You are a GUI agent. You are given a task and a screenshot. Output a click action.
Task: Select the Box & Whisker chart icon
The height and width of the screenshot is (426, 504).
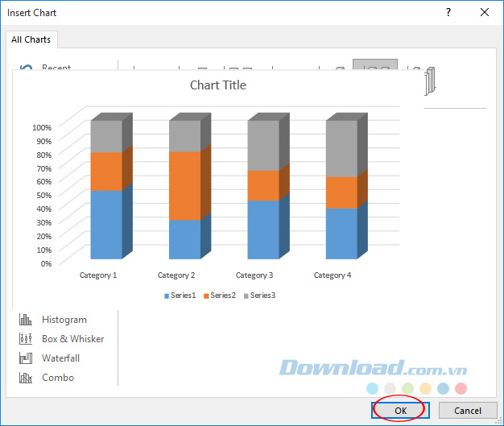[x=25, y=339]
